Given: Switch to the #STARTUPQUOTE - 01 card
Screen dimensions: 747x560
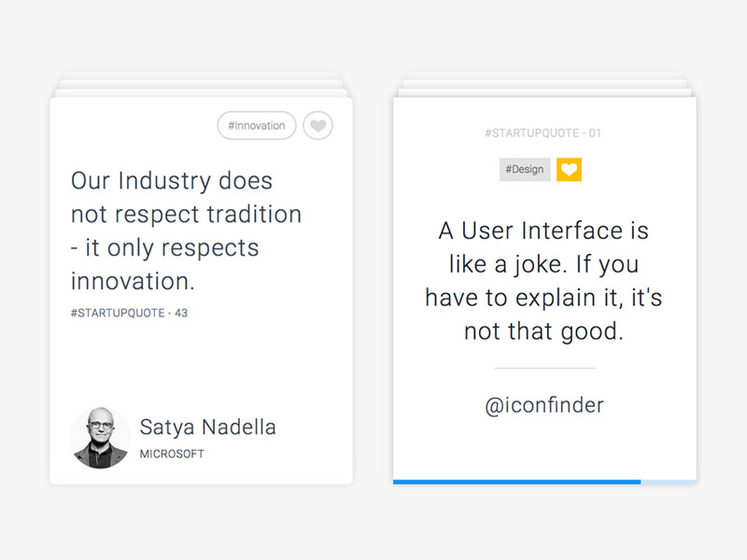Looking at the screenshot, I should click(x=544, y=133).
